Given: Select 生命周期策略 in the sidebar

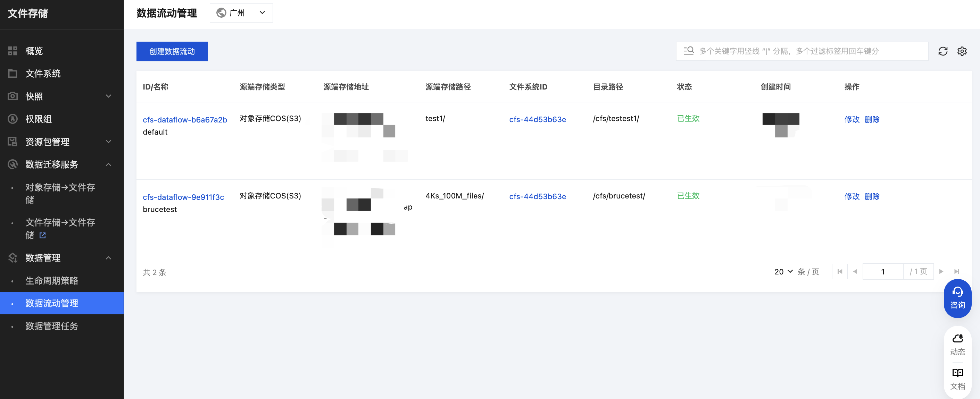Looking at the screenshot, I should tap(52, 281).
